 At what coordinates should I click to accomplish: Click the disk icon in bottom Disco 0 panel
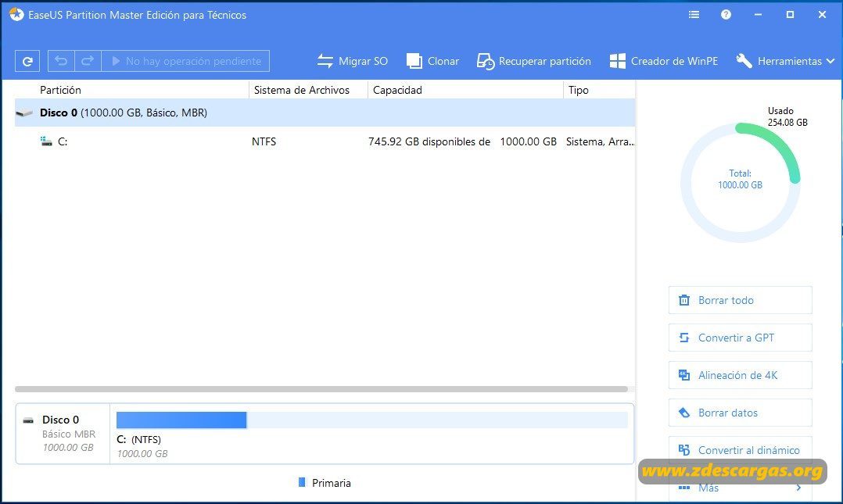[28, 420]
